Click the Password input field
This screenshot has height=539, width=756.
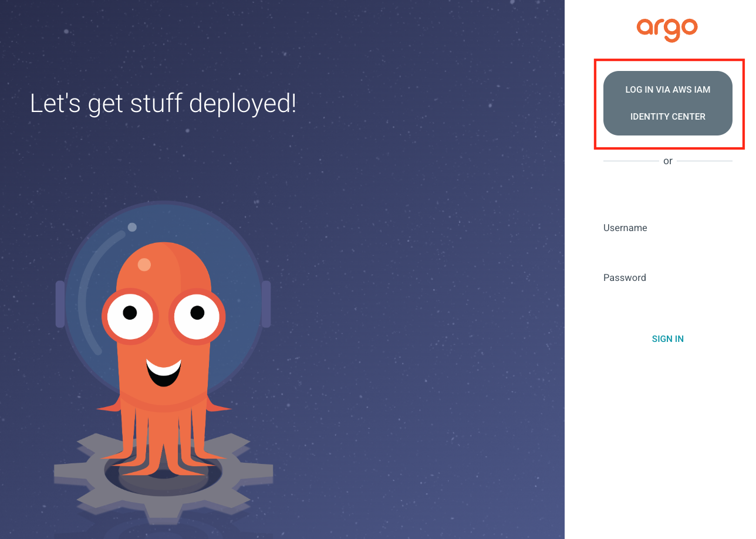[x=667, y=278]
